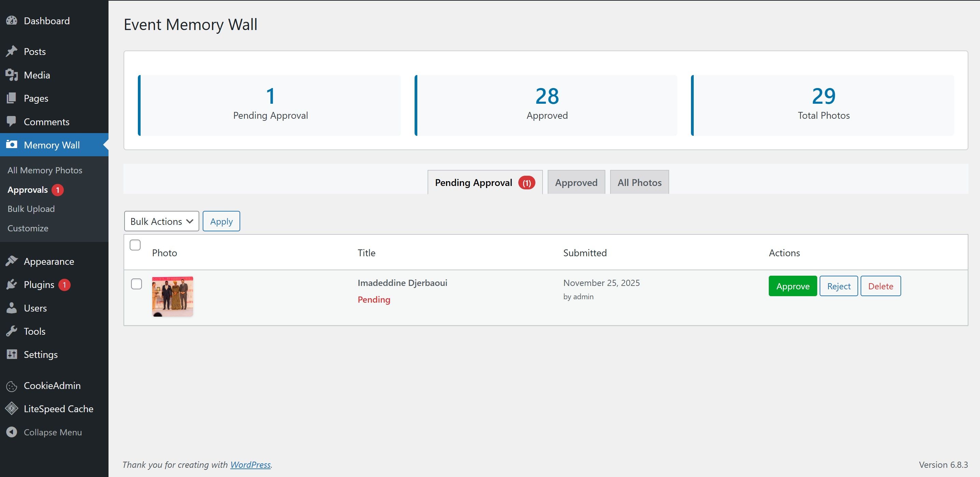
Task: Reject the pending photo submission
Action: (x=838, y=286)
